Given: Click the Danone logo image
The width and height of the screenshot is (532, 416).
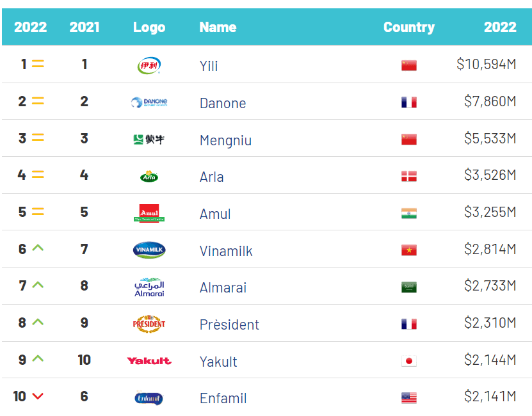Looking at the screenshot, I should tap(149, 102).
